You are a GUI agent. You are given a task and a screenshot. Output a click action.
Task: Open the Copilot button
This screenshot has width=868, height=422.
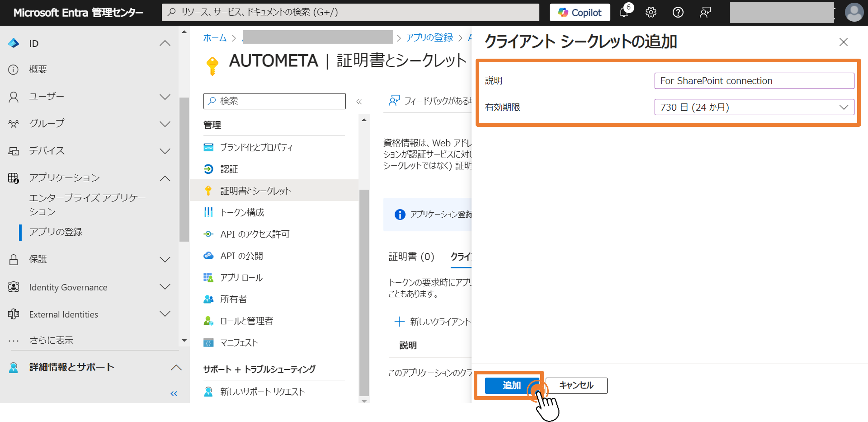579,12
